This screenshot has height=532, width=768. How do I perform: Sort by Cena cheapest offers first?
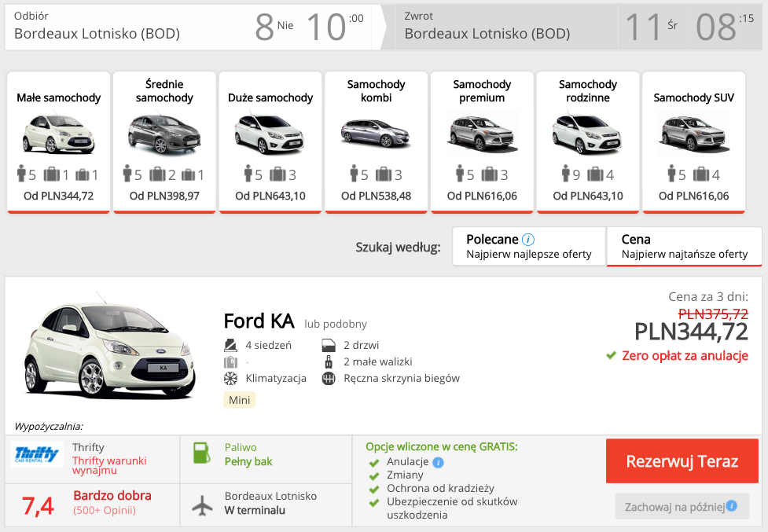click(x=684, y=247)
